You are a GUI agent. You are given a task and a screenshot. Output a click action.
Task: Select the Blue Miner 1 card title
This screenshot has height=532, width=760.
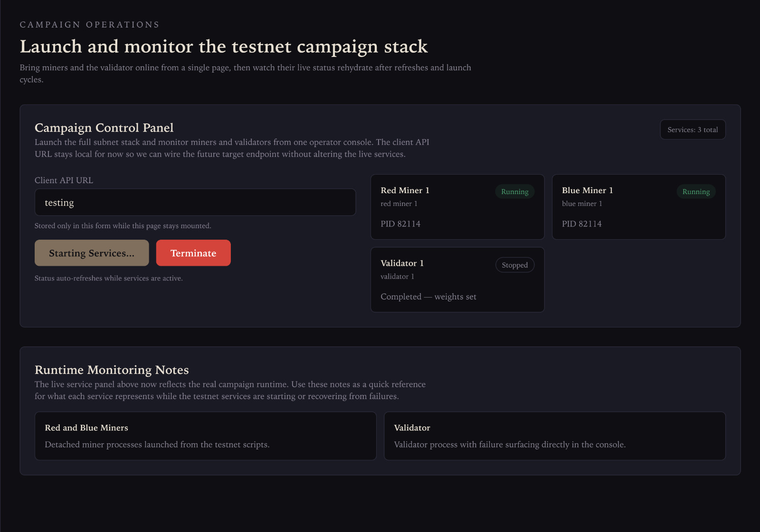[587, 190]
